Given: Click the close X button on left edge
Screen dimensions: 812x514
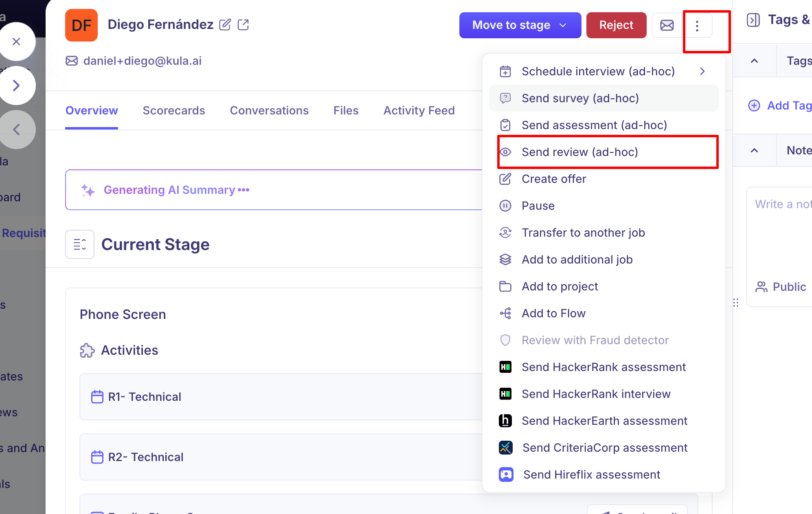Looking at the screenshot, I should click(16, 42).
